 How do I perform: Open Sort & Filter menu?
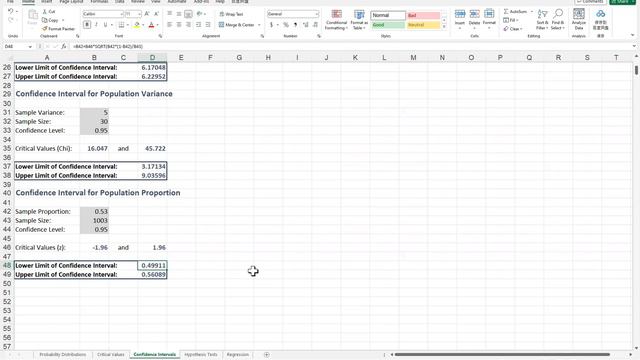point(542,19)
